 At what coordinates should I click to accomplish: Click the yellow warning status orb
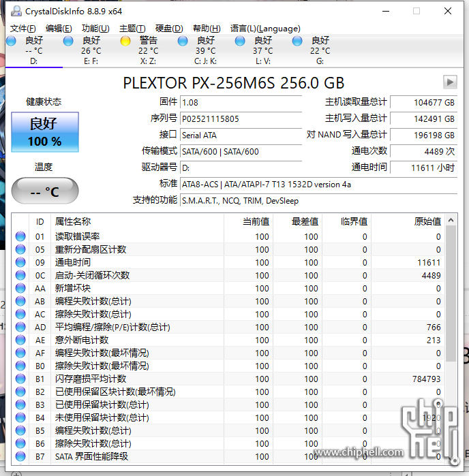125,41
